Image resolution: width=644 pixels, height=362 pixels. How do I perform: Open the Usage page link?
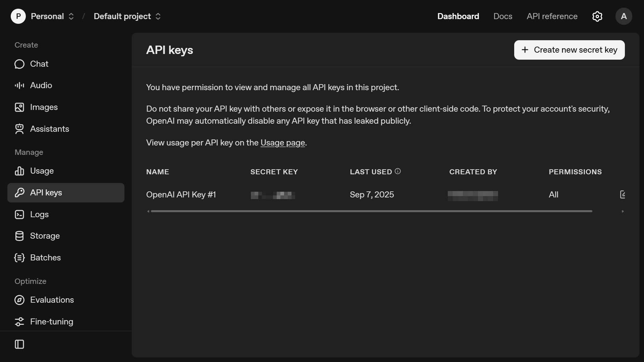(x=282, y=142)
